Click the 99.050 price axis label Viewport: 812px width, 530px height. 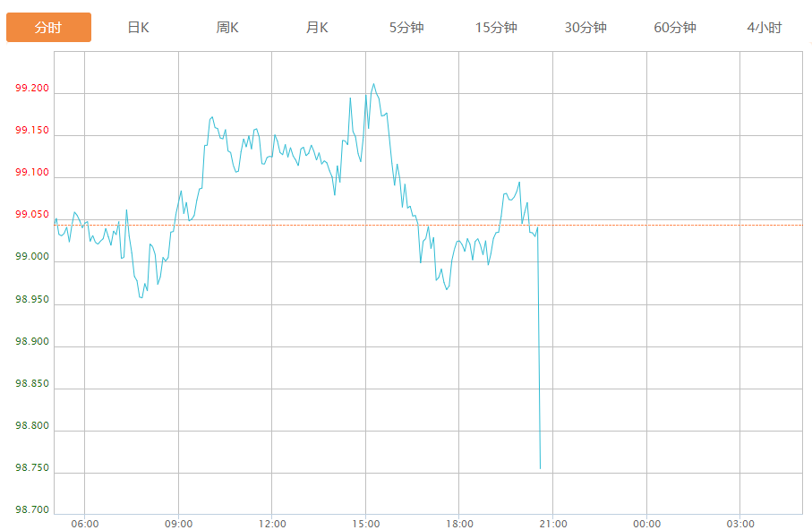[32, 215]
